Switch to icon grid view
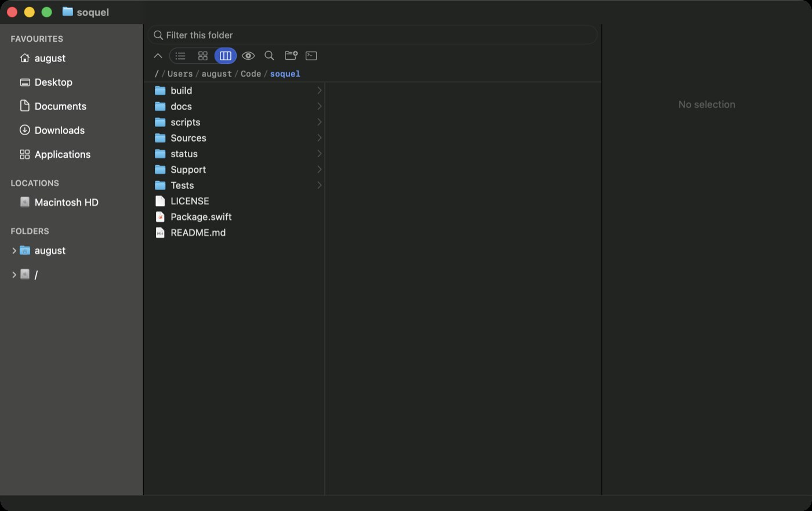 click(203, 56)
